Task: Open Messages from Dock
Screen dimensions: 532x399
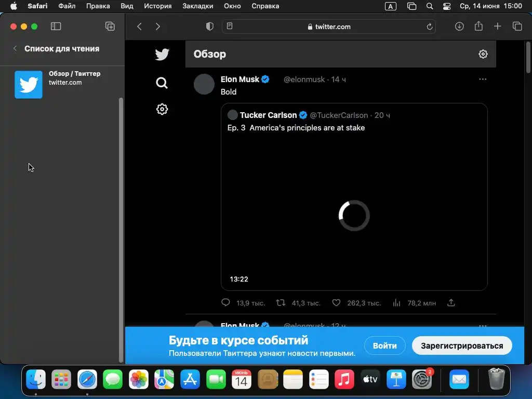Action: pyautogui.click(x=113, y=379)
